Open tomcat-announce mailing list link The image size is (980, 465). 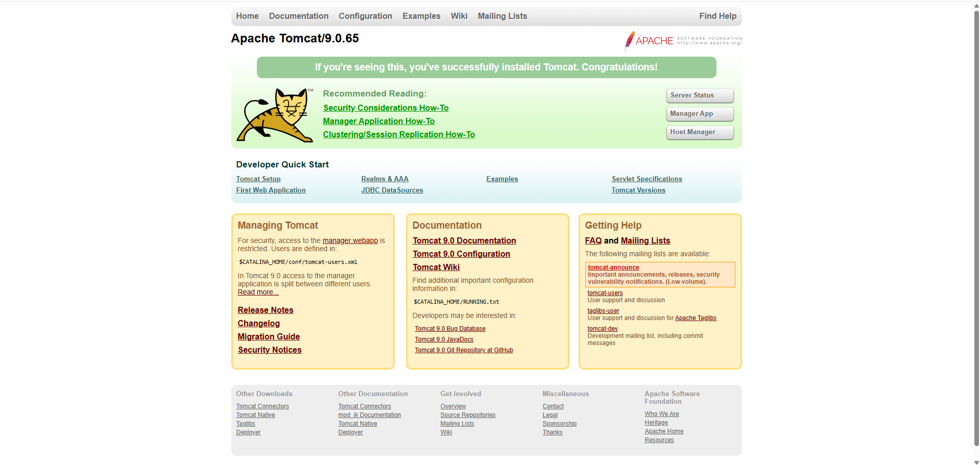coord(613,267)
